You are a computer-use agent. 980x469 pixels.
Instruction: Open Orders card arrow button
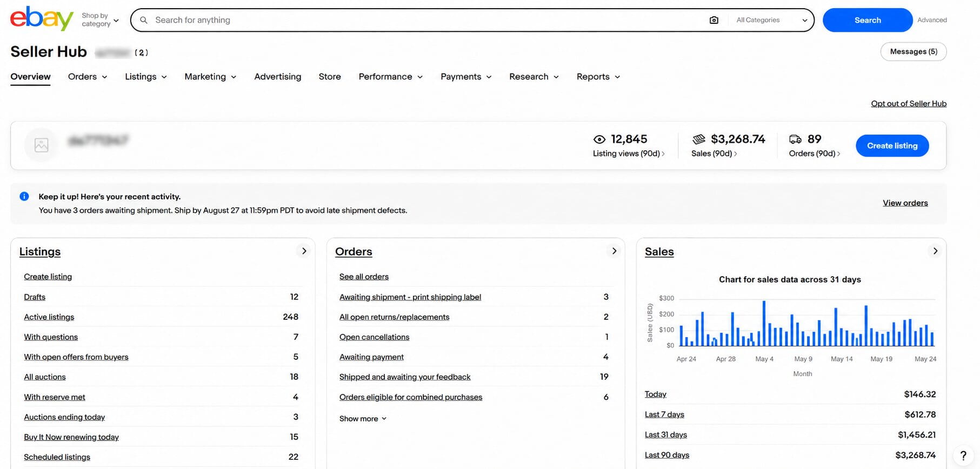(614, 251)
